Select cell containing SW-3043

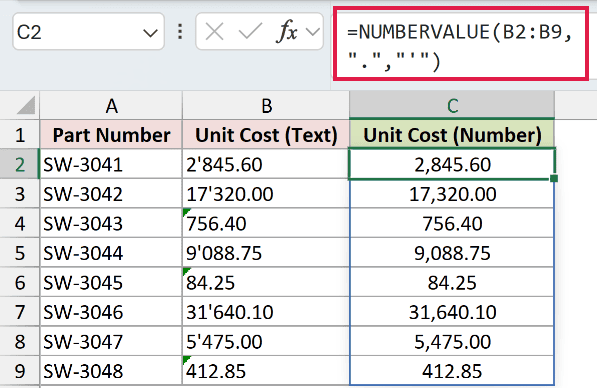(x=111, y=223)
